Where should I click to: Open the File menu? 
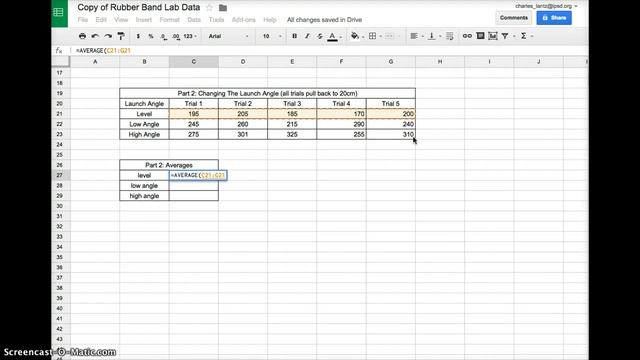(x=82, y=20)
